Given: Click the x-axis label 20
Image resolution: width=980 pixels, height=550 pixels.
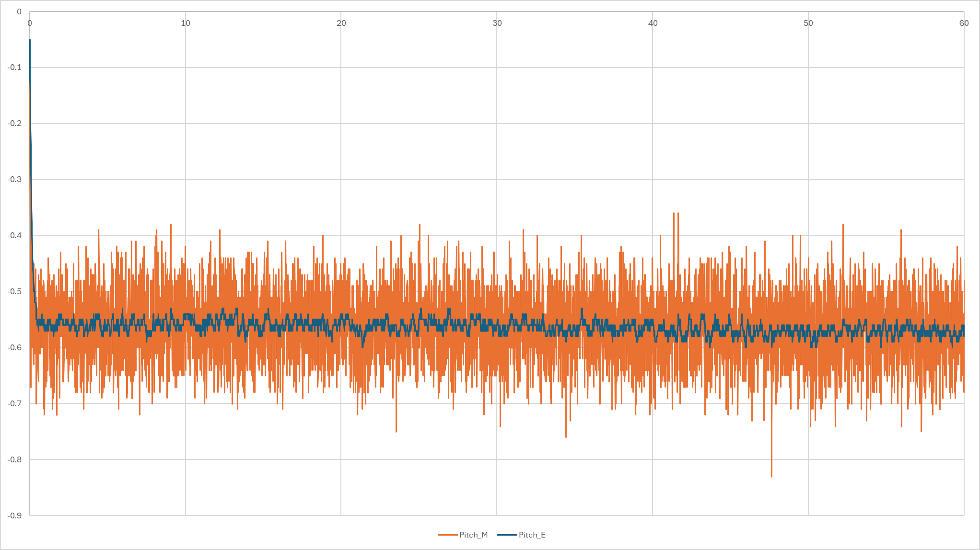Looking at the screenshot, I should (x=341, y=23).
